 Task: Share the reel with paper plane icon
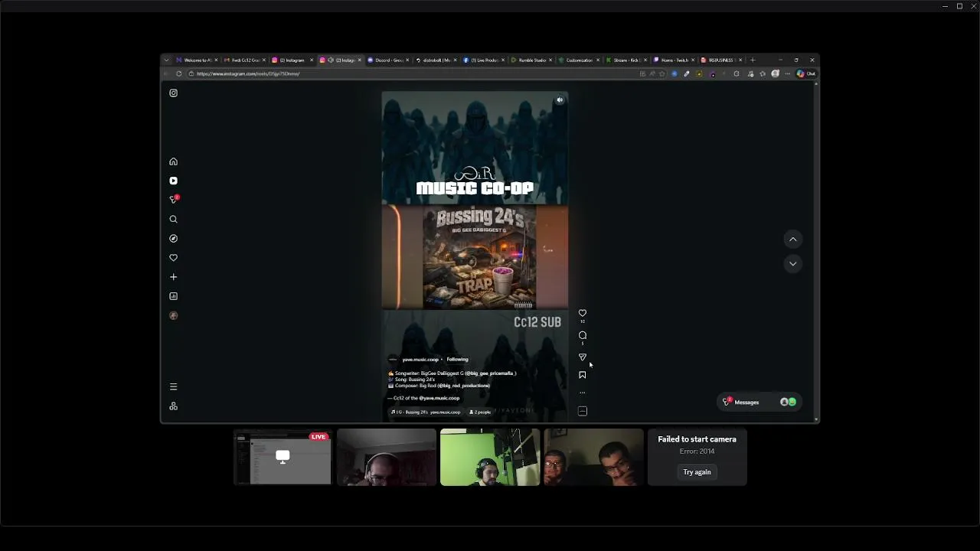(x=583, y=357)
